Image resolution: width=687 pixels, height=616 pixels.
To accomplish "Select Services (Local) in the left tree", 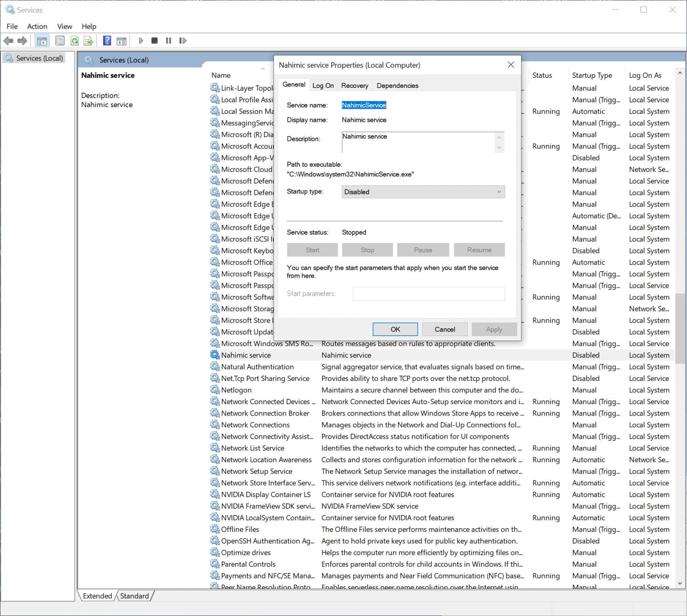I will (39, 58).
